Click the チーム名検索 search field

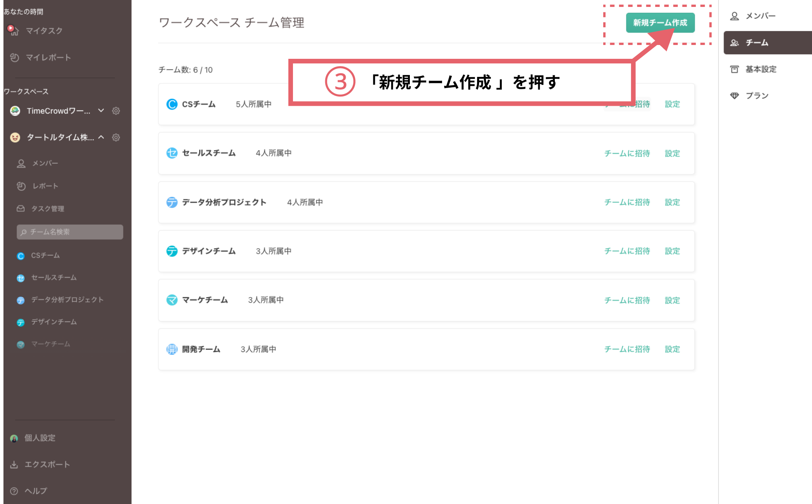[69, 232]
